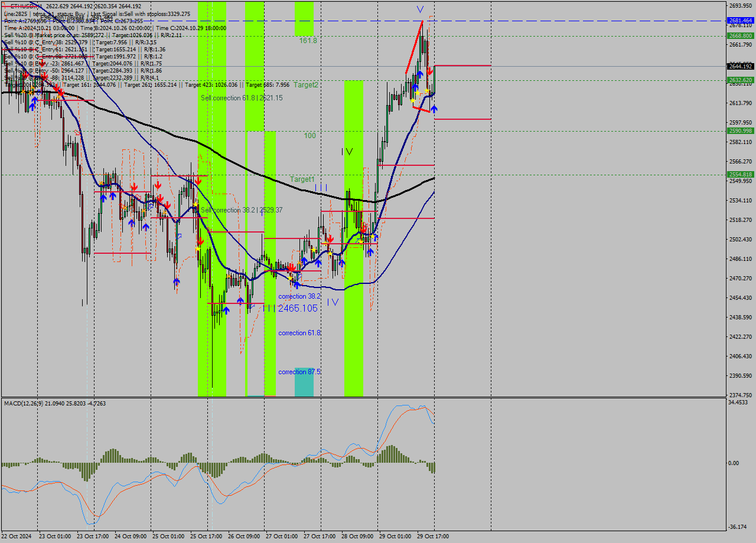Click the 'Target 161: 2044.076' targets line

click(x=148, y=84)
